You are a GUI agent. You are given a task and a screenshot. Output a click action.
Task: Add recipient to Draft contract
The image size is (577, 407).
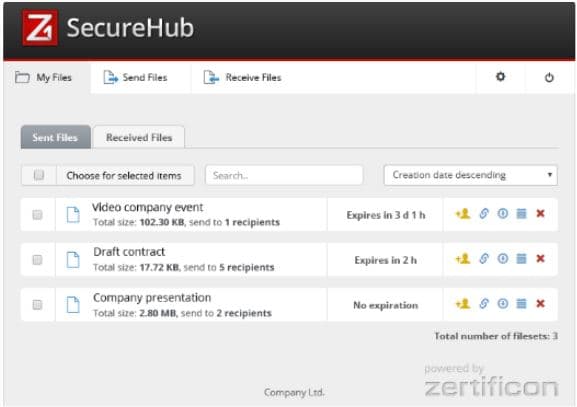point(463,259)
